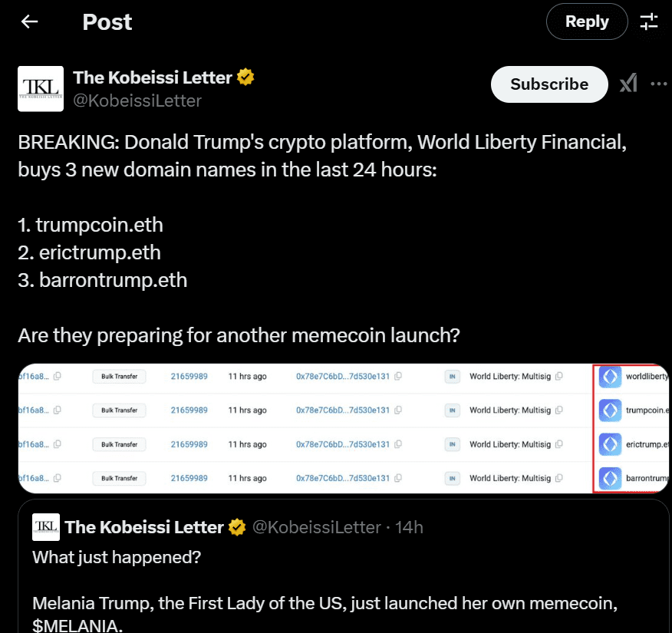Subscribe to The Kobeissi Letter
The image size is (672, 633).
(x=549, y=84)
